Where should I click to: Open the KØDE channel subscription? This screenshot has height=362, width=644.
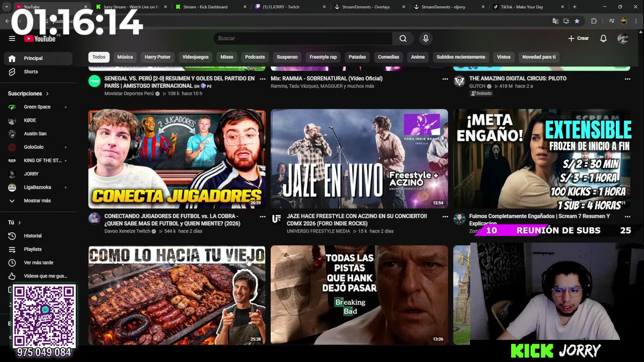(x=38, y=120)
